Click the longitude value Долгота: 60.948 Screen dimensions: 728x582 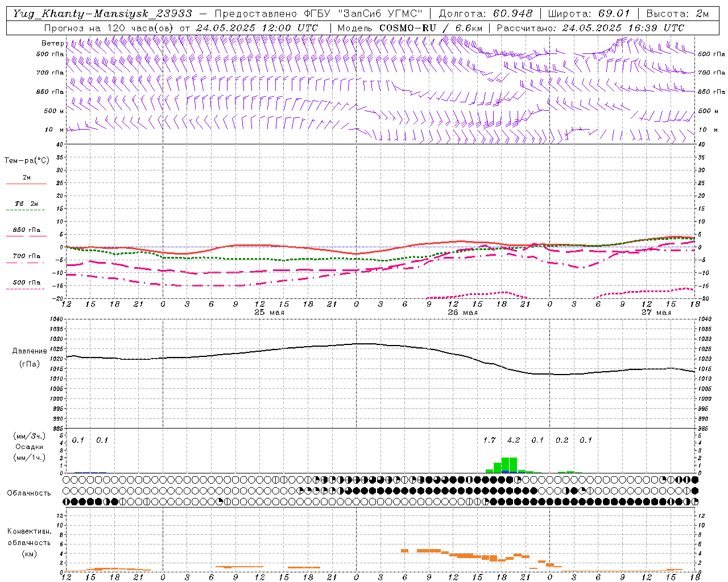(486, 14)
